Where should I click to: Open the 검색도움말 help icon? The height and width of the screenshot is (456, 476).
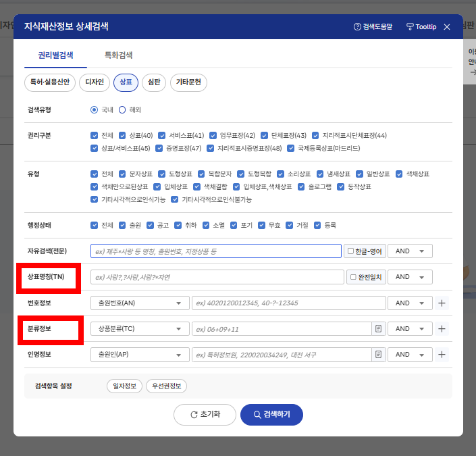(x=357, y=27)
